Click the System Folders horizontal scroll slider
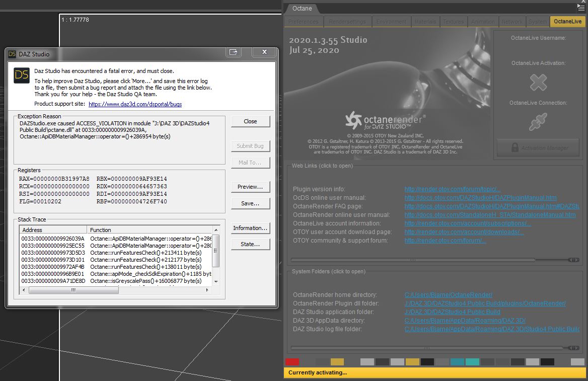588x381 pixels. (427, 348)
